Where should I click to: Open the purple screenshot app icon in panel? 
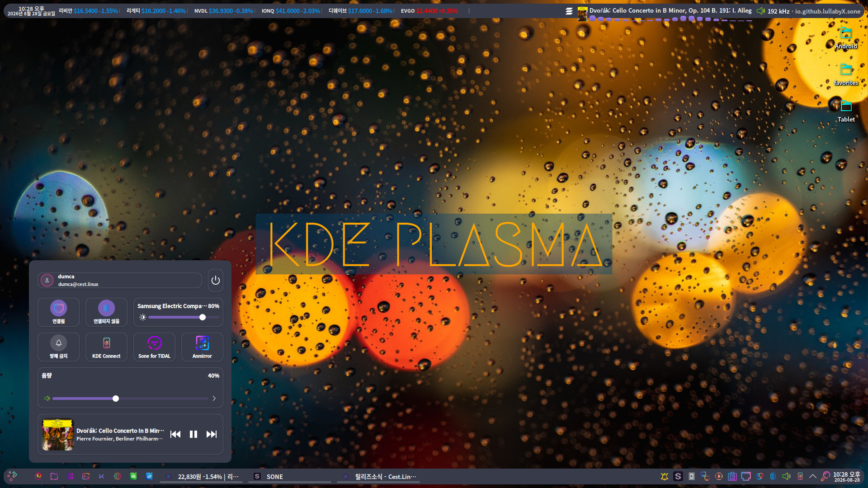(70, 476)
